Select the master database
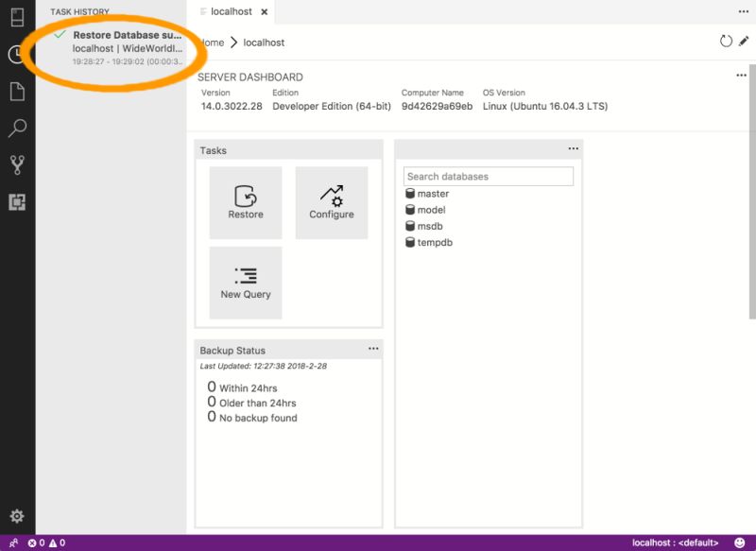The height and width of the screenshot is (551, 756). click(434, 194)
